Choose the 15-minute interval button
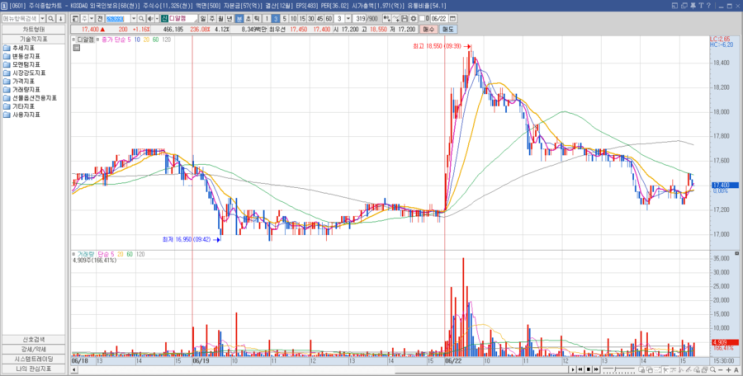This screenshot has height=376, width=743. point(302,18)
